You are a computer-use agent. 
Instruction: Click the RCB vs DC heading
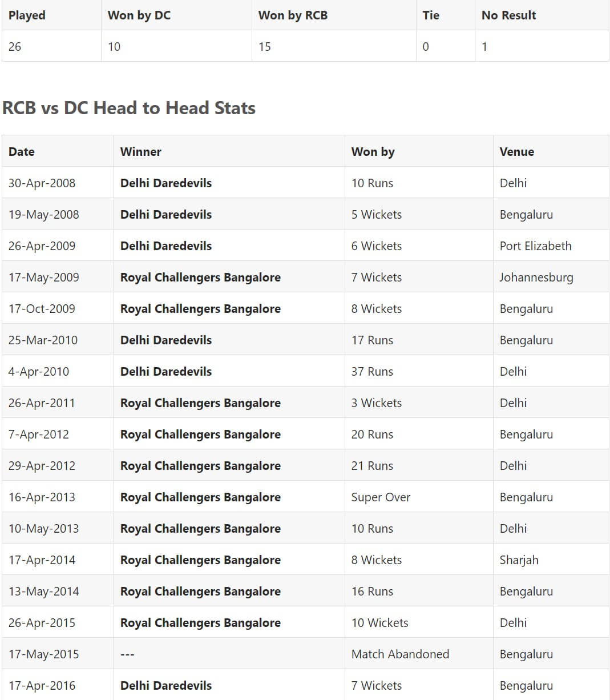coord(129,108)
